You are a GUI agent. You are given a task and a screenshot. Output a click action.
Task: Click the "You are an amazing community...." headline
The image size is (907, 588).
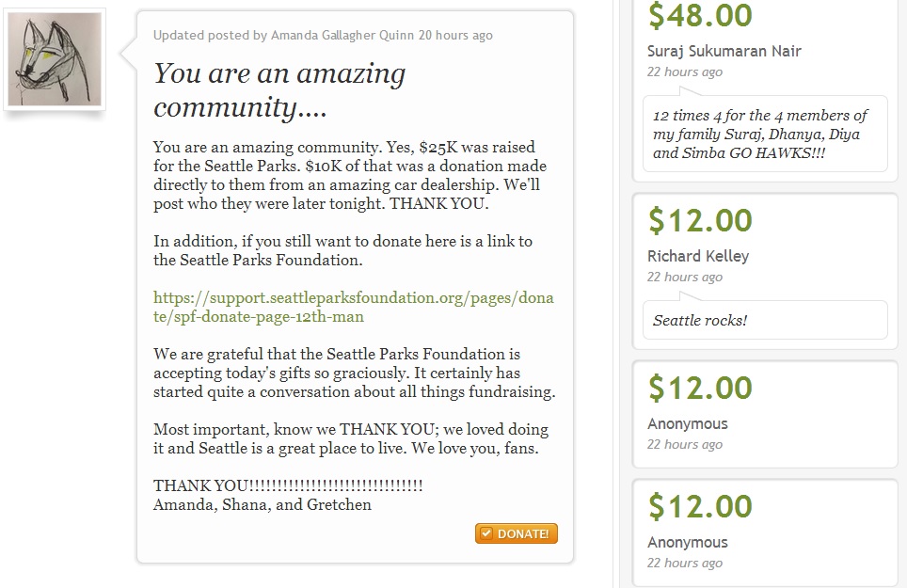(279, 90)
